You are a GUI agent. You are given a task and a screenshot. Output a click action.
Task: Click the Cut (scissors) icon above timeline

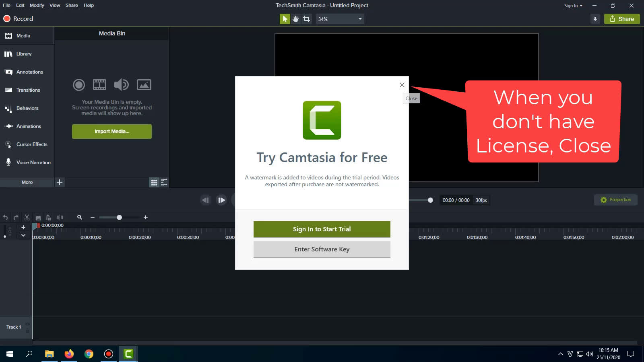coord(27,217)
